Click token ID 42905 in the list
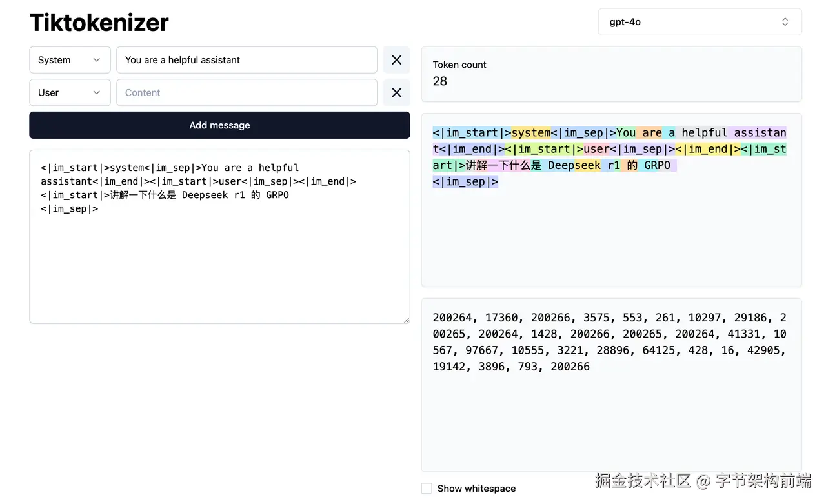Viewport: 826px width, 504px height. (764, 350)
